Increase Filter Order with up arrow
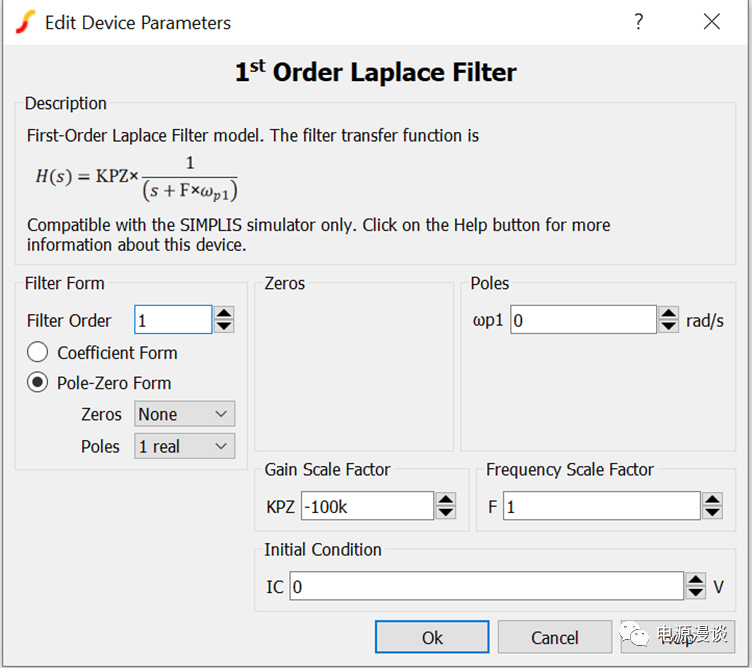752x668 pixels. click(224, 314)
